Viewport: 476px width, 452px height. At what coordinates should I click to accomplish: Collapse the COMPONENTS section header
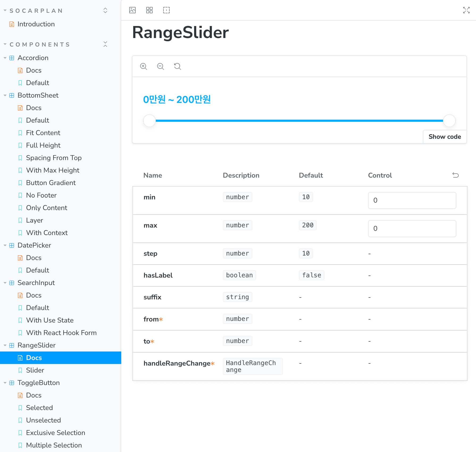[x=40, y=44]
